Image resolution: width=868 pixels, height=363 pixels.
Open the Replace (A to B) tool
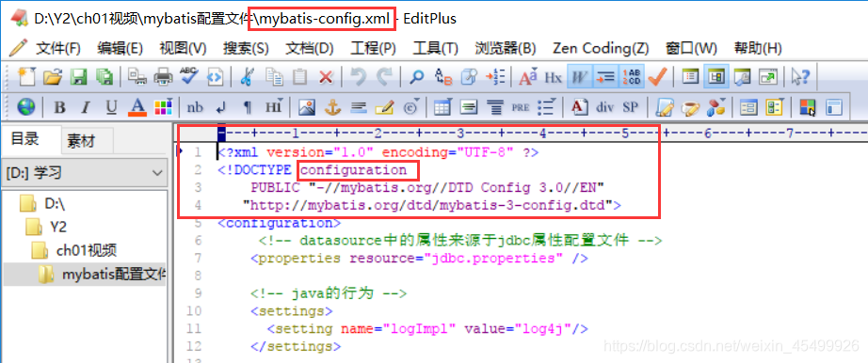(x=442, y=77)
